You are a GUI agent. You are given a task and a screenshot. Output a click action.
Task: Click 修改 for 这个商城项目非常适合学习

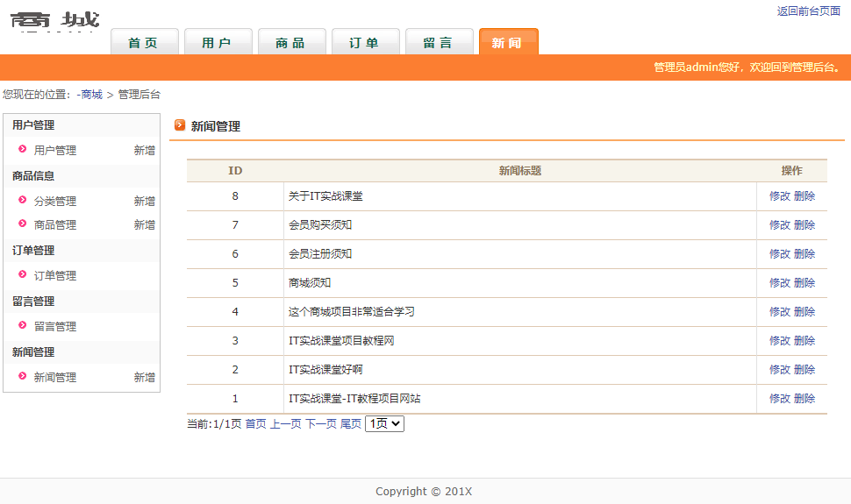[x=780, y=311]
